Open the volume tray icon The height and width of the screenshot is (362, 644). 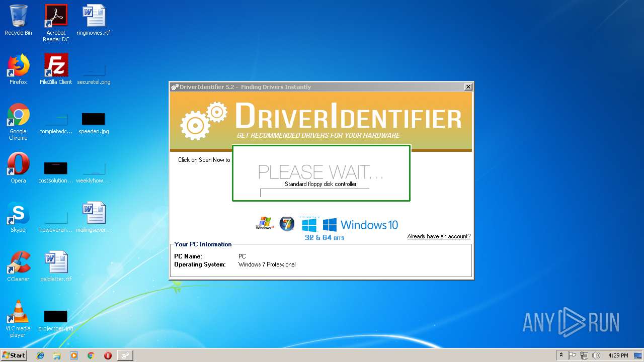pos(596,355)
